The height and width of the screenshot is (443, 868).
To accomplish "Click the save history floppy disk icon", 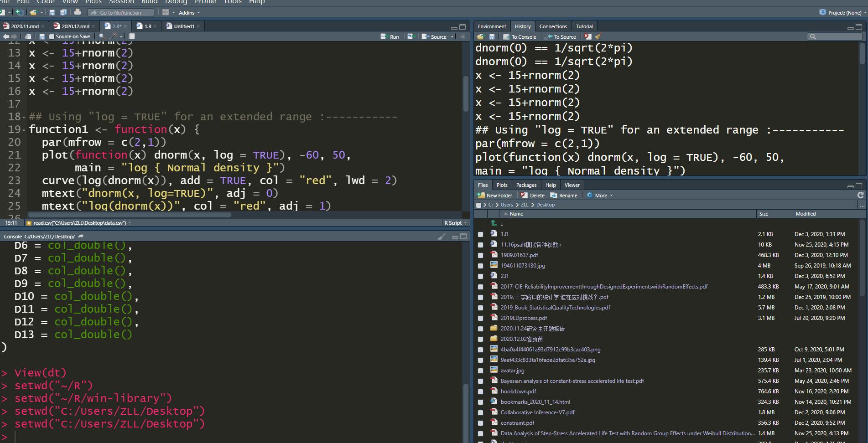I will coord(492,36).
